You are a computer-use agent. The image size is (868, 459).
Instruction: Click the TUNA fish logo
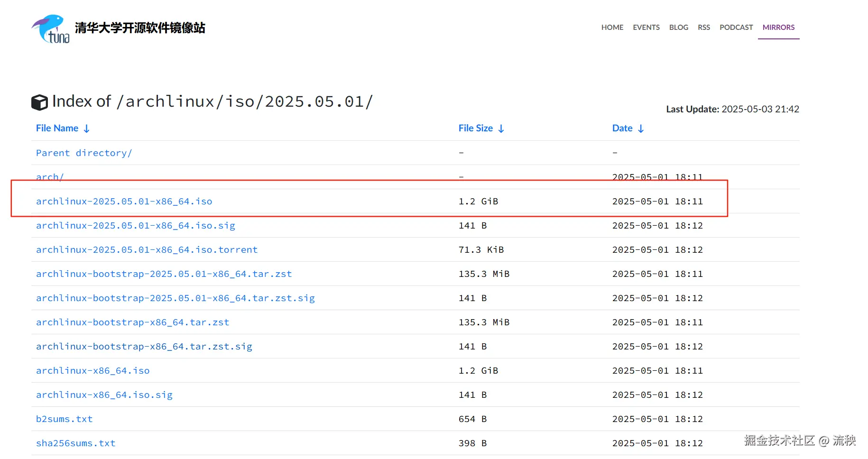pos(51,28)
